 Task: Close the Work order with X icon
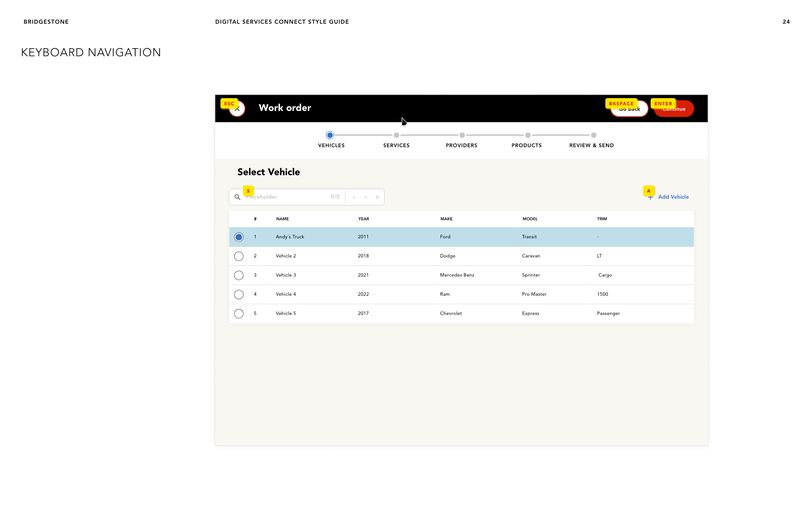click(237, 109)
